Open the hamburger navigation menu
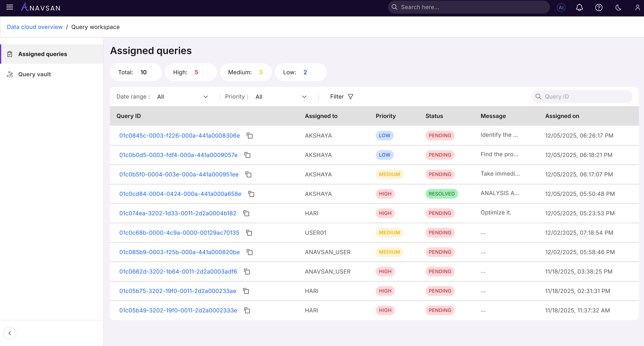Viewport: 644px width, 346px height. [x=10, y=7]
